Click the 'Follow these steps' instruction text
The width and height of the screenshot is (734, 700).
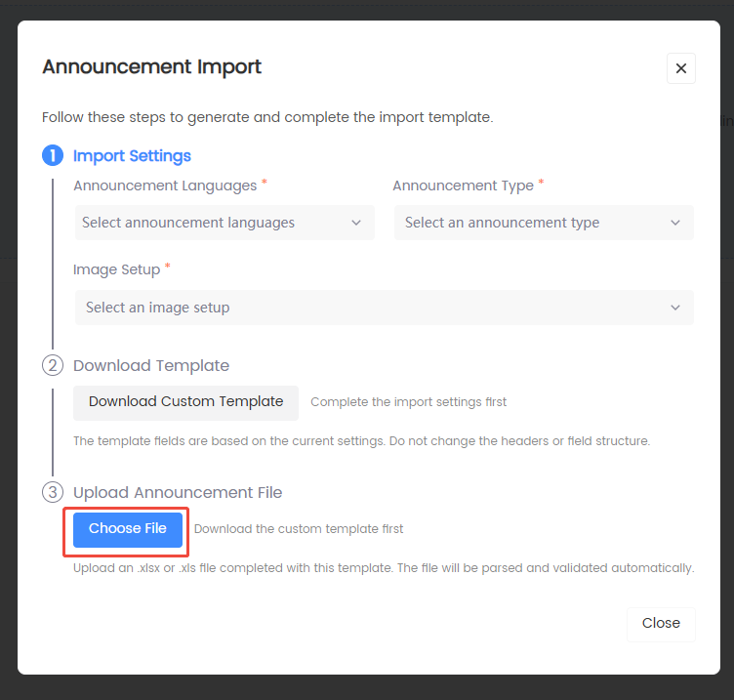pyautogui.click(x=267, y=117)
